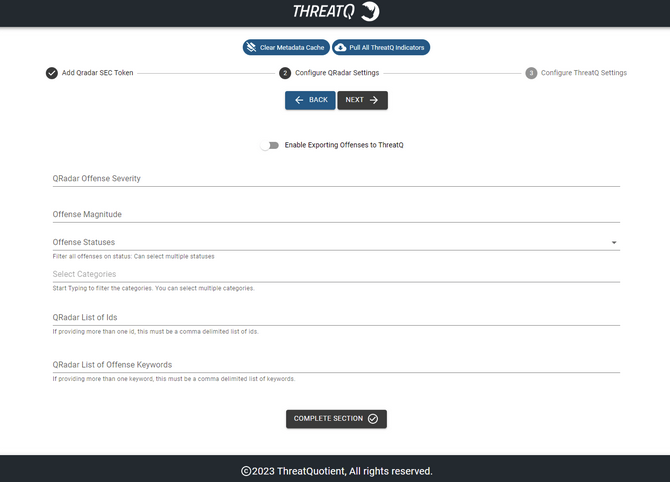
Task: Focus the Select Categories field
Action: point(336,274)
